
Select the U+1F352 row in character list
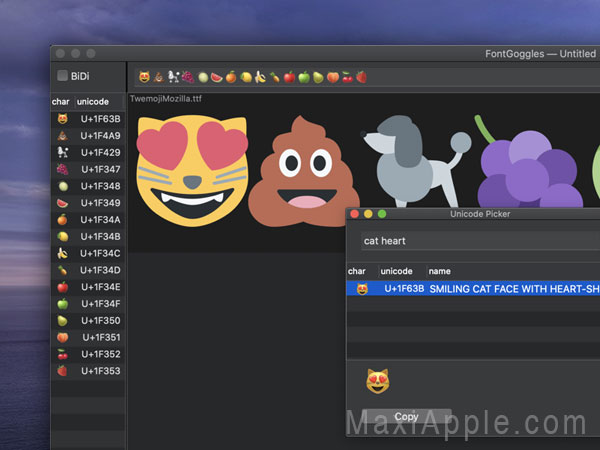click(88, 354)
